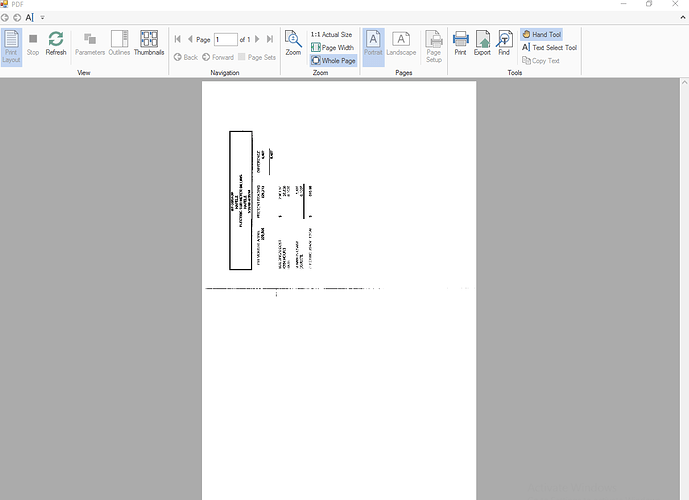This screenshot has height=500, width=689.
Task: Export the report
Action: 482,43
